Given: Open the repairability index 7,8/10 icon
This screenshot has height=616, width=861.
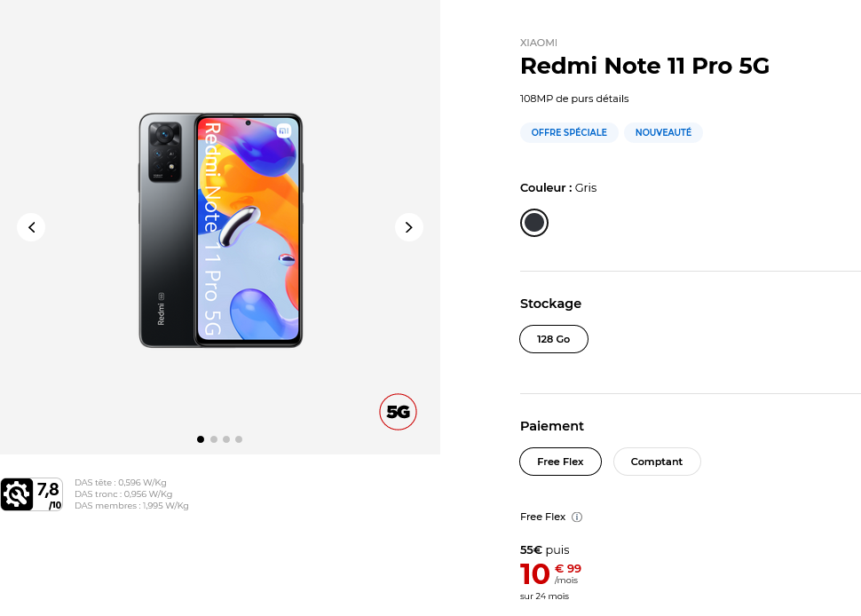Looking at the screenshot, I should pos(31,494).
